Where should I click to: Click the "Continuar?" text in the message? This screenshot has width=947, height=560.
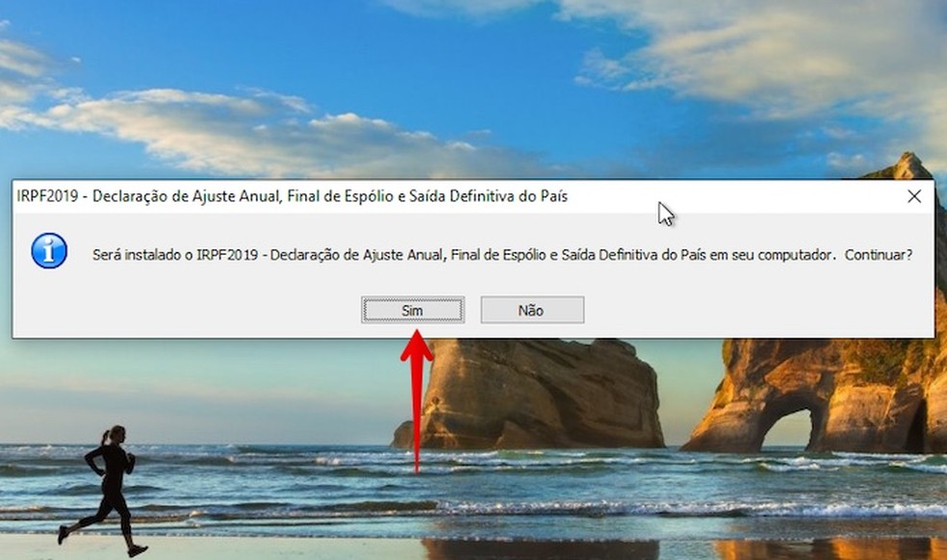click(x=878, y=255)
